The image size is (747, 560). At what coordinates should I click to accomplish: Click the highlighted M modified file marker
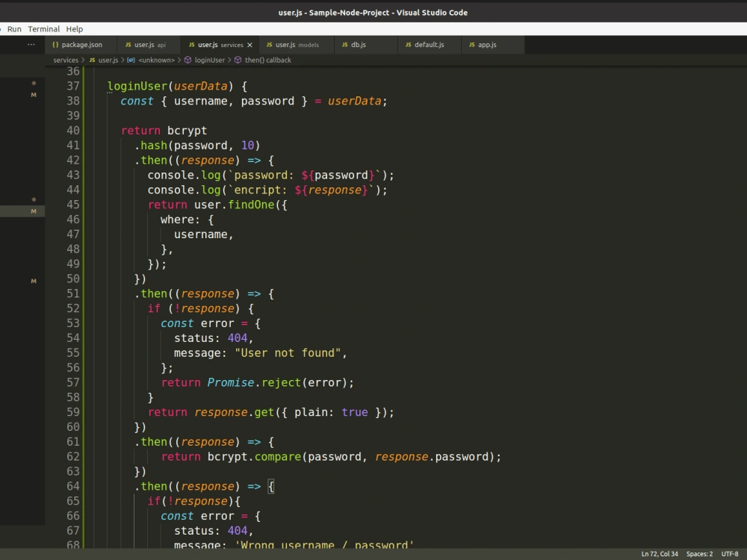pyautogui.click(x=34, y=211)
